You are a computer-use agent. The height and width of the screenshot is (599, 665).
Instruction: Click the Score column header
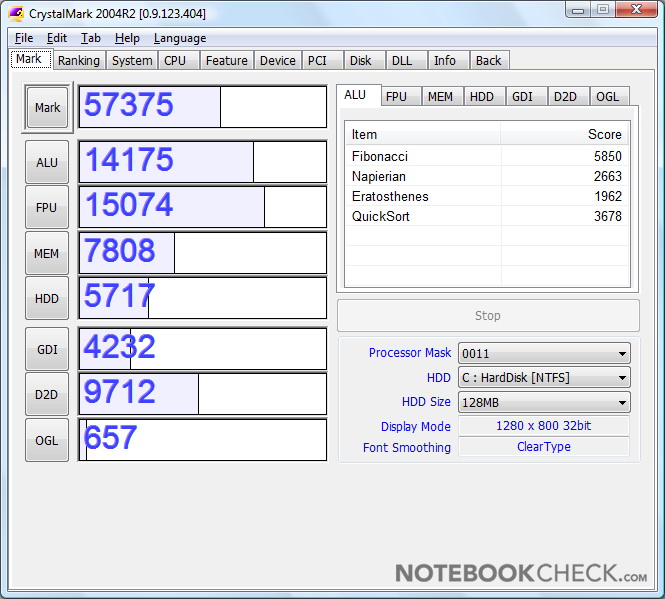(x=564, y=134)
